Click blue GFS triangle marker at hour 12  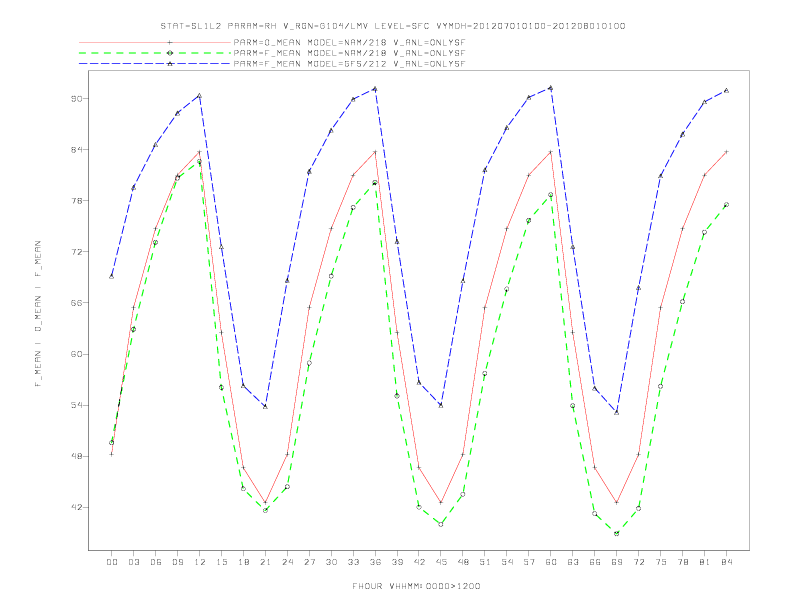click(x=200, y=95)
